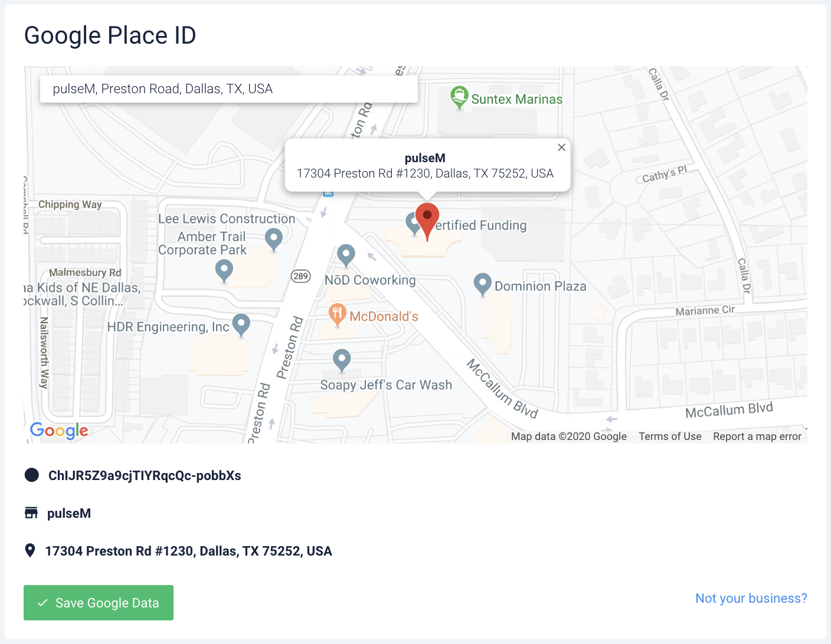The image size is (831, 644).
Task: Click the Highway 289 route shield
Action: [x=301, y=276]
